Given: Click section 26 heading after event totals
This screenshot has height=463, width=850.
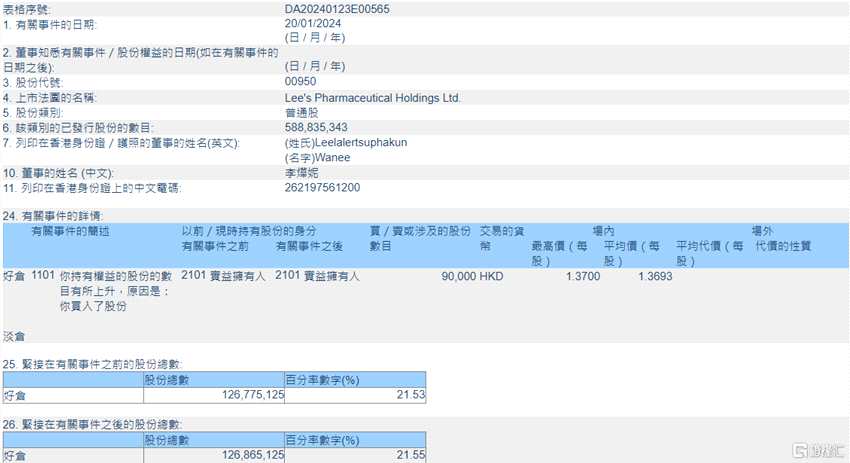Looking at the screenshot, I should pyautogui.click(x=92, y=425).
